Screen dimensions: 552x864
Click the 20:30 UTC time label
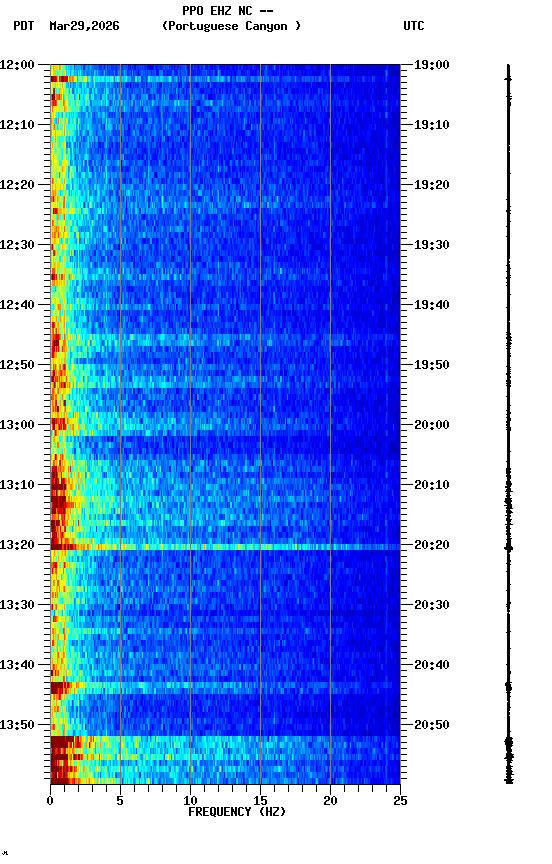point(432,605)
